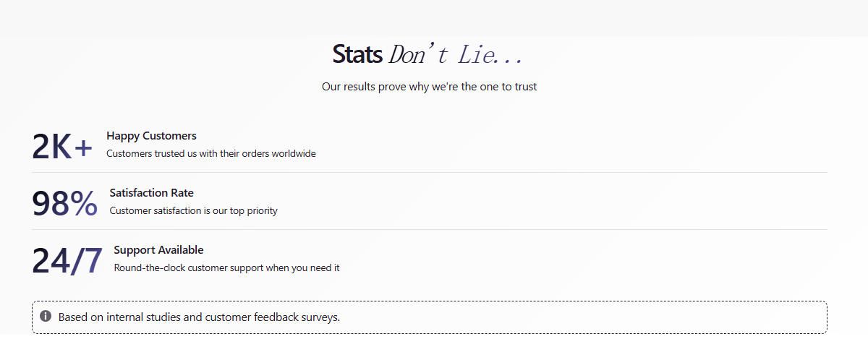
Task: Click the "Round-the-clock customer support" description
Action: 226,267
